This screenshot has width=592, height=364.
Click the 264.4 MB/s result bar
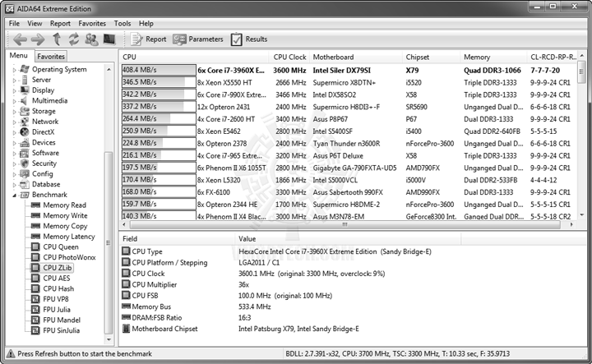coord(159,119)
